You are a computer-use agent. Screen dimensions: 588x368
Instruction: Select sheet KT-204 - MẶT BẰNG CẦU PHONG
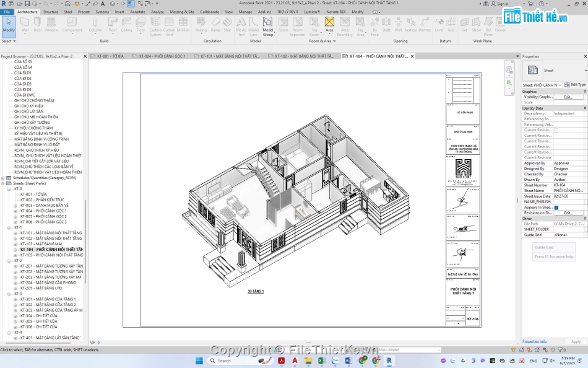(48, 283)
